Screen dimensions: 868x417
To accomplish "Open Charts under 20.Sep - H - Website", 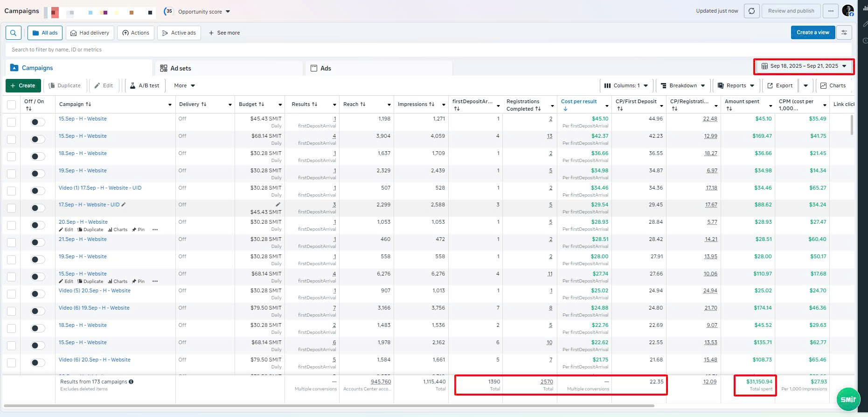I will click(x=118, y=230).
